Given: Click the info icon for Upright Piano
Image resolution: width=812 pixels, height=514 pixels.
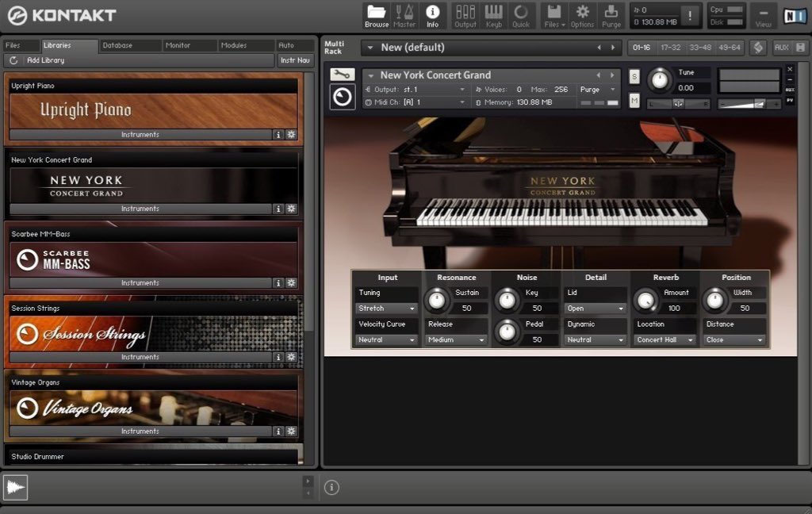Looking at the screenshot, I should 278,135.
